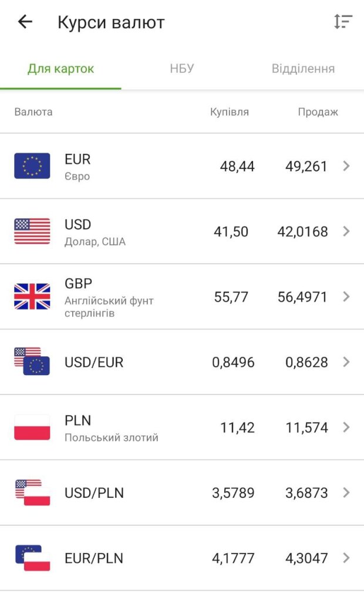364x604 pixels.
Task: Tap the EUR European Union flag
Action: [x=32, y=166]
